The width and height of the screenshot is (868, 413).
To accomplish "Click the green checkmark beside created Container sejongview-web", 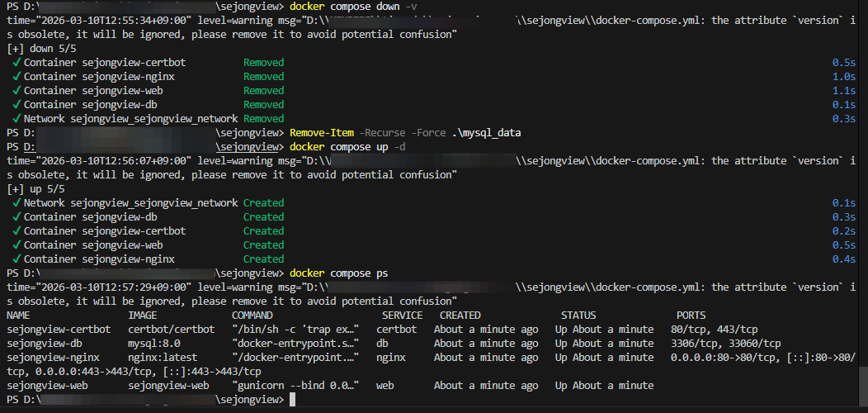I will tap(17, 245).
